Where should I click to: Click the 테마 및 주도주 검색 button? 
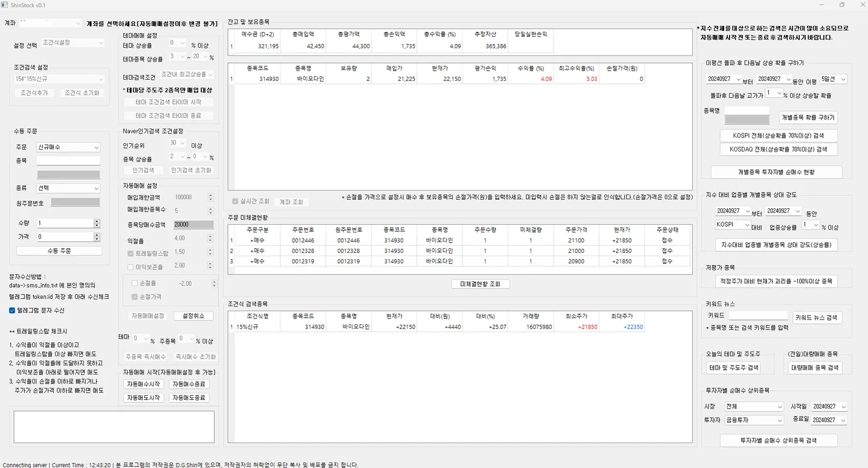click(733, 368)
